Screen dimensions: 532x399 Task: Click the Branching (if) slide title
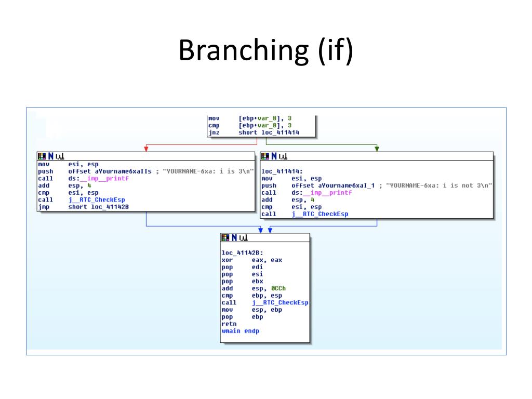266,50
